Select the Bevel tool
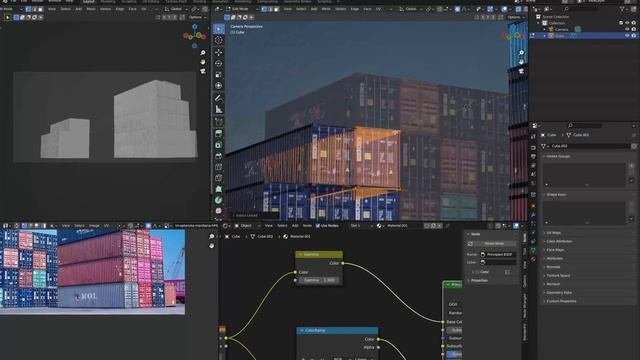Image resolution: width=640 pixels, height=360 pixels. [219, 156]
